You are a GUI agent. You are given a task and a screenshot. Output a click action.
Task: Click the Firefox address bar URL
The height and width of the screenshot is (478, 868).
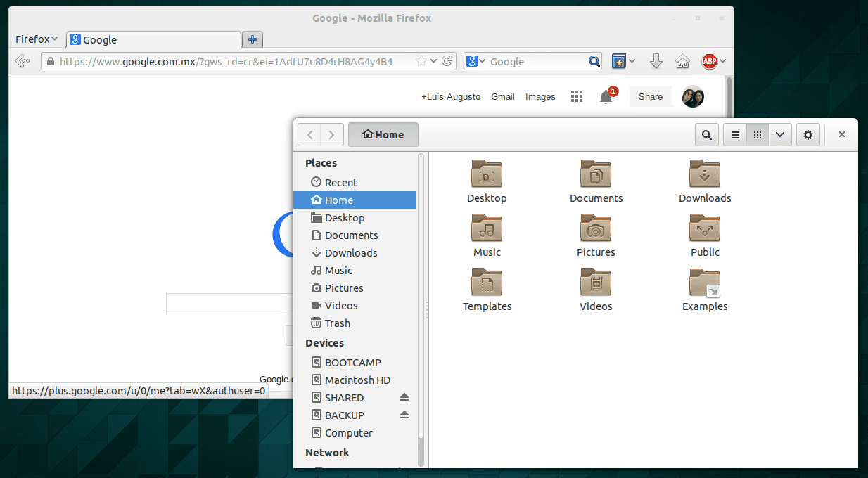(226, 62)
